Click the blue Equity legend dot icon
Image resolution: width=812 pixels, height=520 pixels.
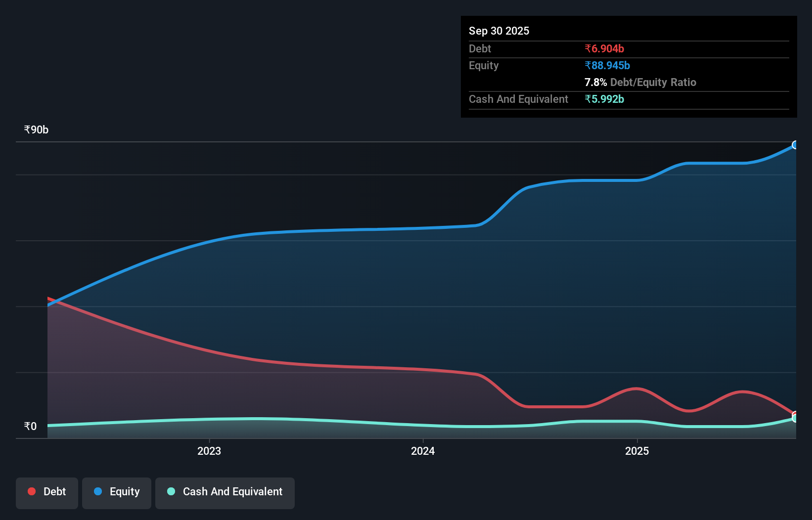[98, 491]
